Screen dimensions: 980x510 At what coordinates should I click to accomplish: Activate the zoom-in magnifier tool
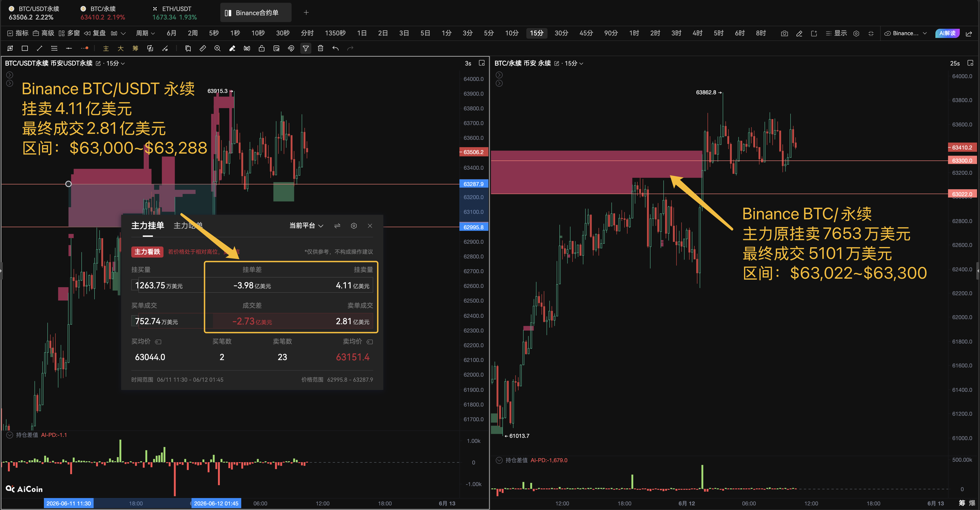pyautogui.click(x=218, y=48)
